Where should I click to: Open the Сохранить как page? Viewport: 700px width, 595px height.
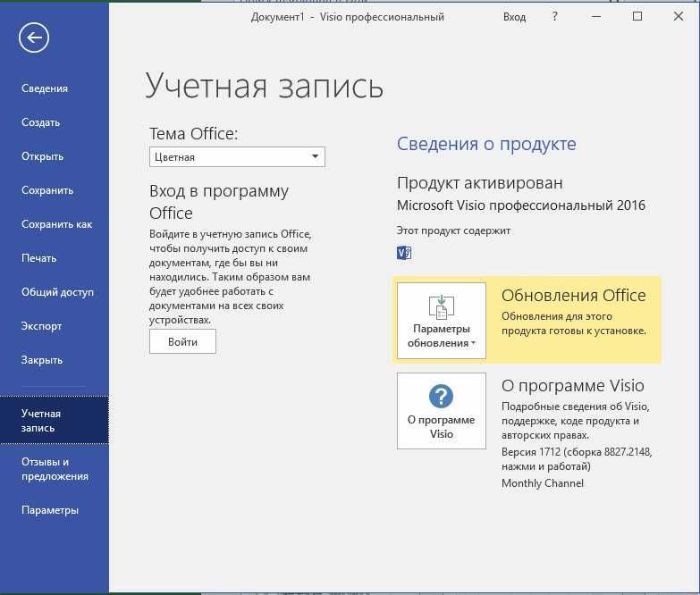[x=56, y=224]
